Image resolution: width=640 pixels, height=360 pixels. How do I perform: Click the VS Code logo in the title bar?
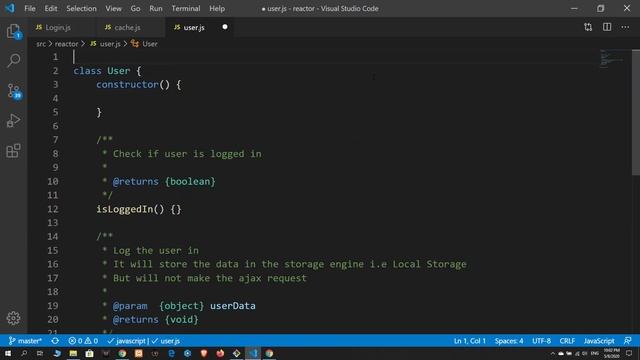tap(10, 8)
